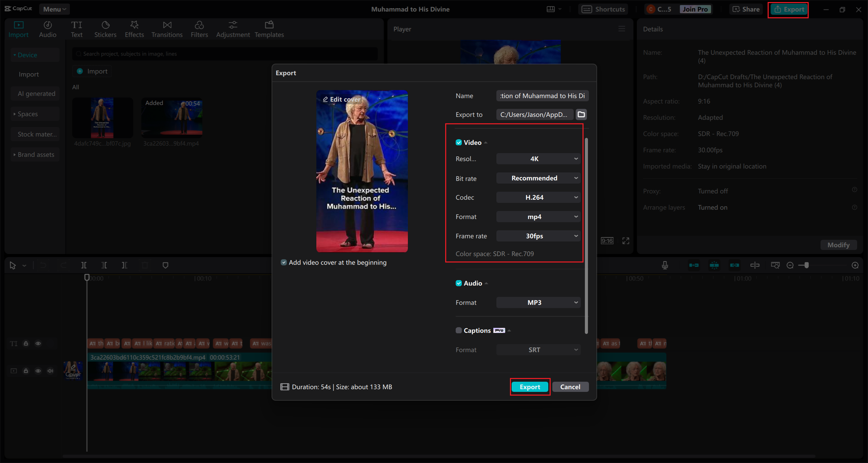Toggle Add video cover at beginning
This screenshot has height=463, width=868.
[x=283, y=262]
